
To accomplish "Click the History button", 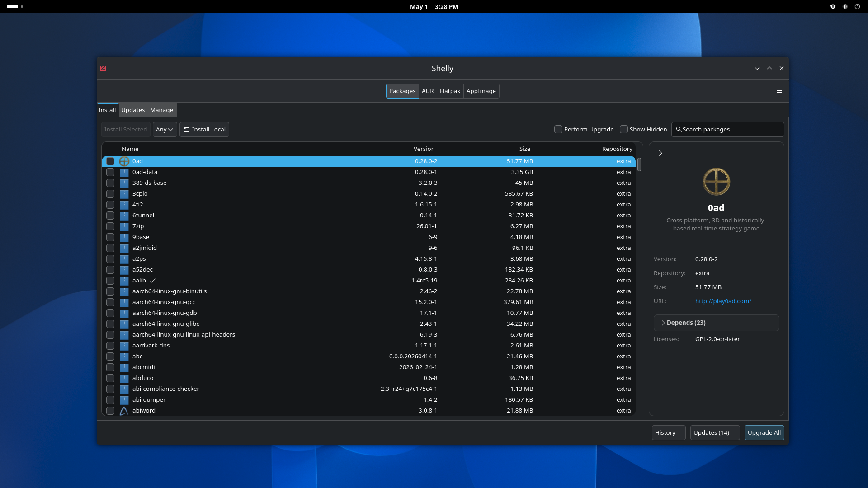I will coord(668,432).
